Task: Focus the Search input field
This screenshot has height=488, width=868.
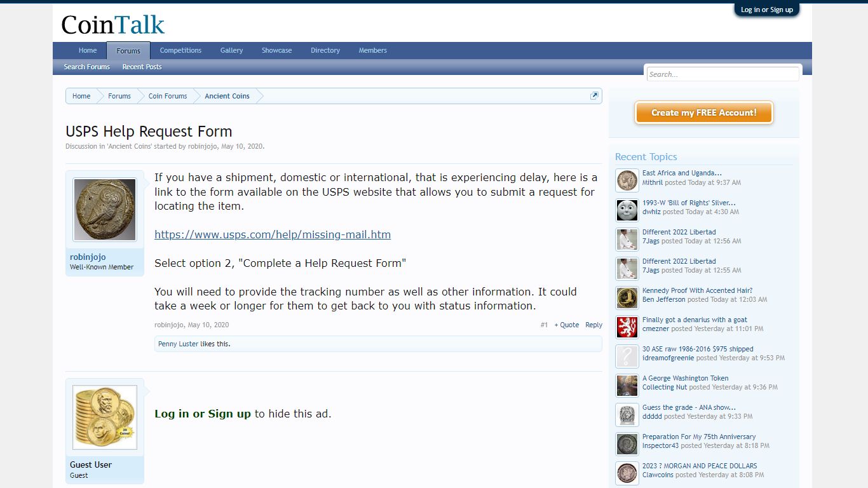Action: [x=722, y=74]
